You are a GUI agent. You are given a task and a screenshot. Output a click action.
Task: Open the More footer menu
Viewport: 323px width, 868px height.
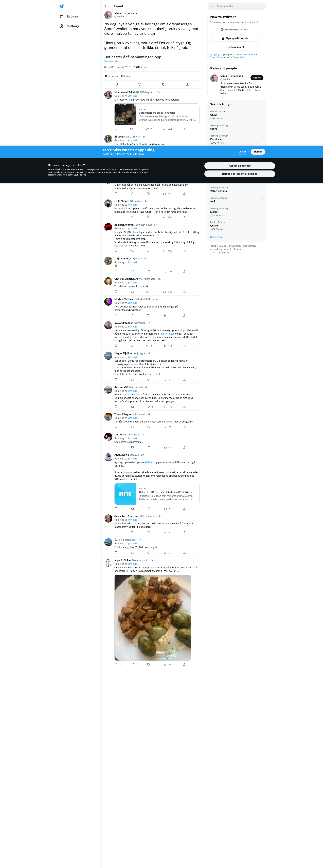click(238, 249)
